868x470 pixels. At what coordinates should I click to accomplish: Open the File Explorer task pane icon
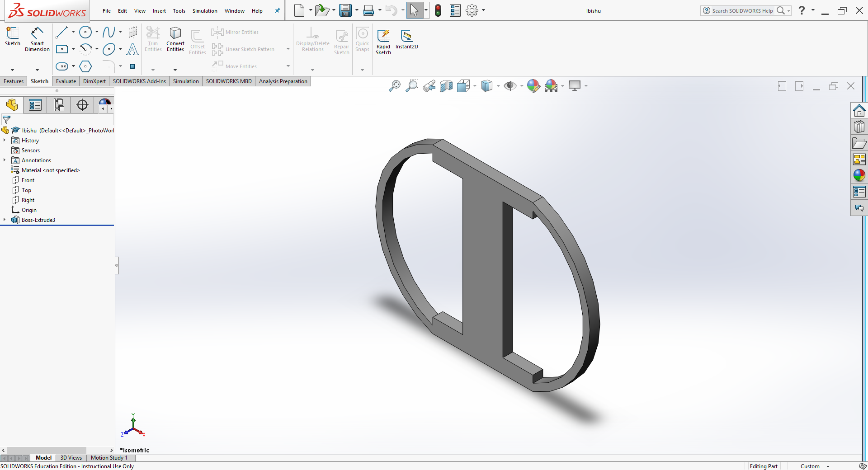pos(859,143)
